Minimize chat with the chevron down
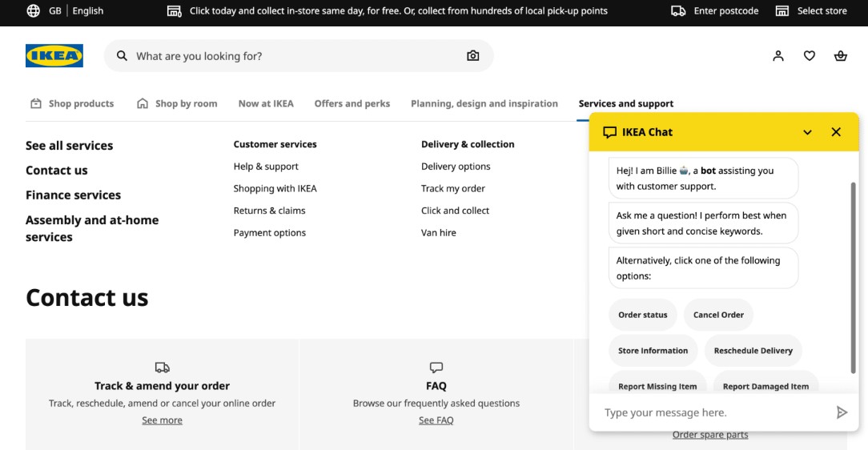Screen dimensions: 868x450 [x=808, y=132]
